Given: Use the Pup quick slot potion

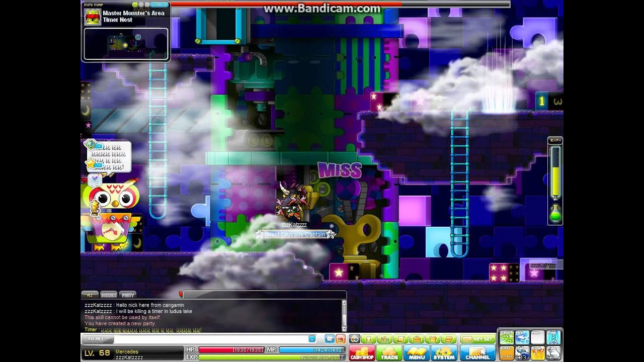Looking at the screenshot, I should pos(553,337).
